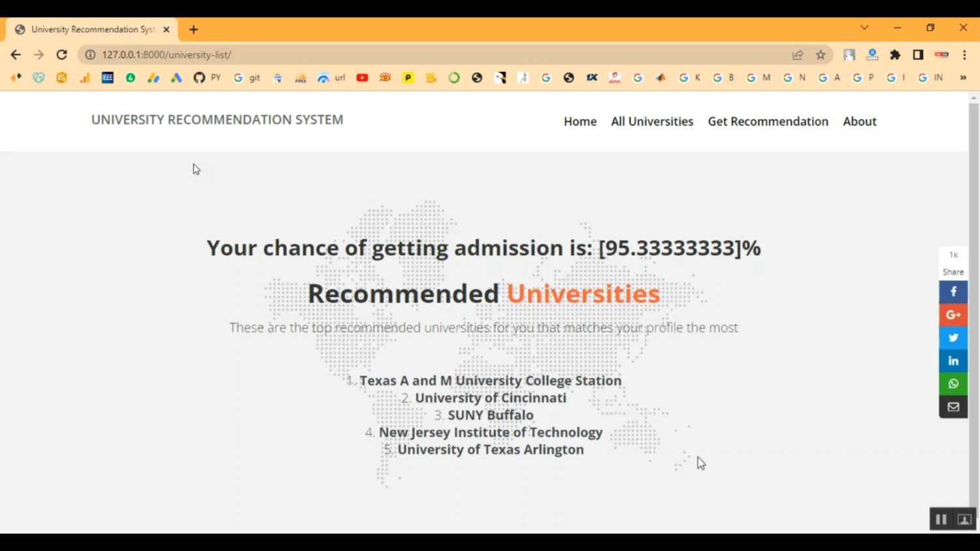This screenshot has height=551, width=980.
Task: Open the Google 'A' bookmark
Action: point(829,78)
